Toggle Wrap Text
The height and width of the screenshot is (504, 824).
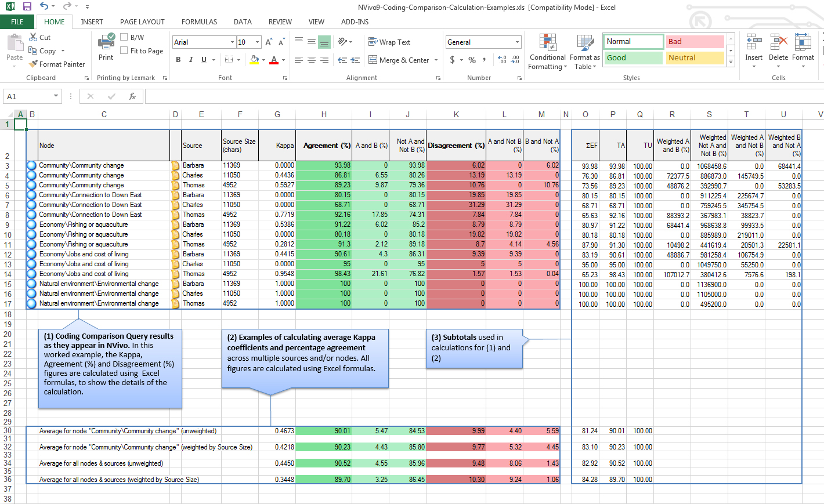[389, 42]
